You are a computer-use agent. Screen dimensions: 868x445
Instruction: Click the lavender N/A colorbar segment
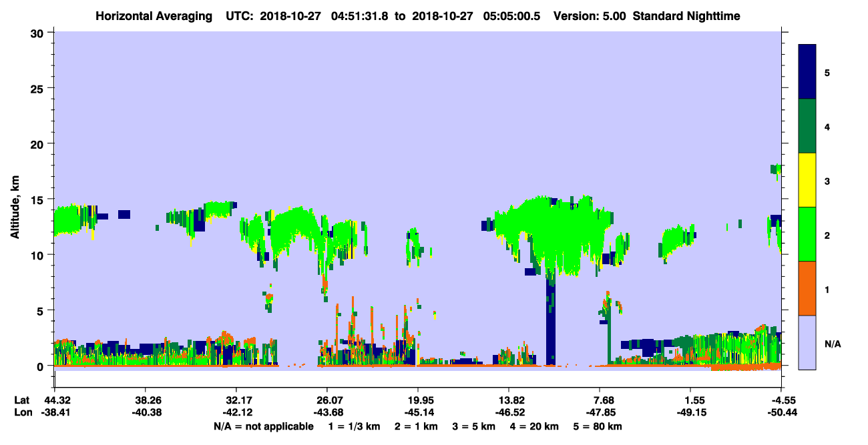[x=807, y=342]
